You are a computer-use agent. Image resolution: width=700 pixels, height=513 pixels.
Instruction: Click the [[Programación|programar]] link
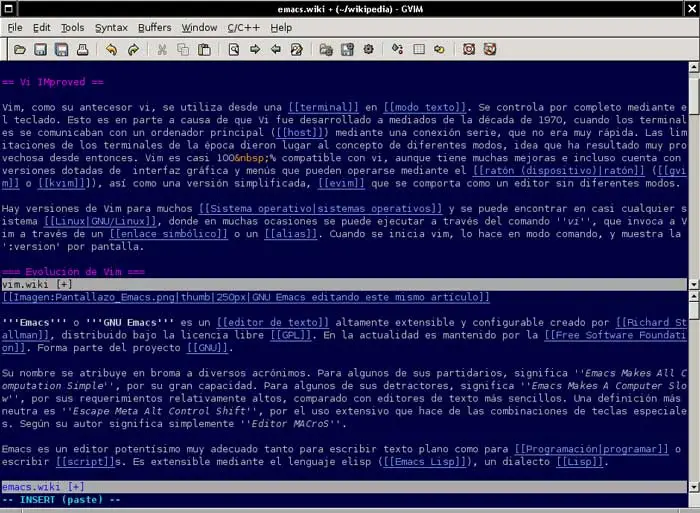point(591,449)
